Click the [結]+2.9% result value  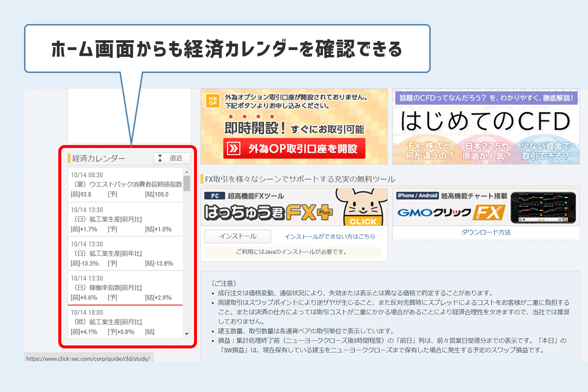pos(158,297)
